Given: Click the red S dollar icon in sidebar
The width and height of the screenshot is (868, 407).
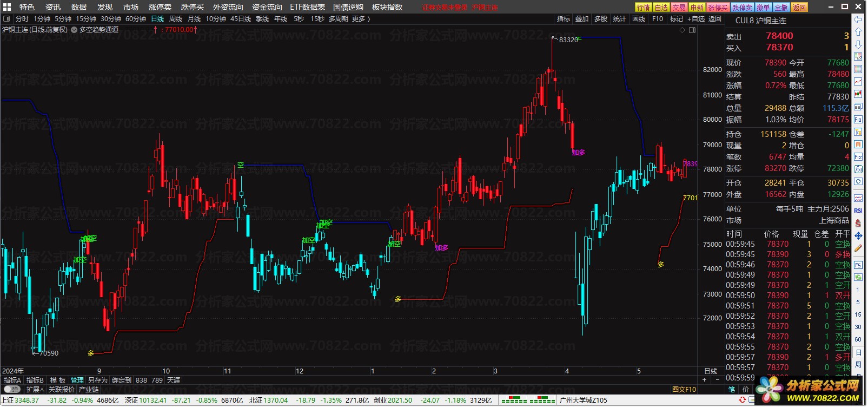Looking at the screenshot, I should pyautogui.click(x=858, y=223).
